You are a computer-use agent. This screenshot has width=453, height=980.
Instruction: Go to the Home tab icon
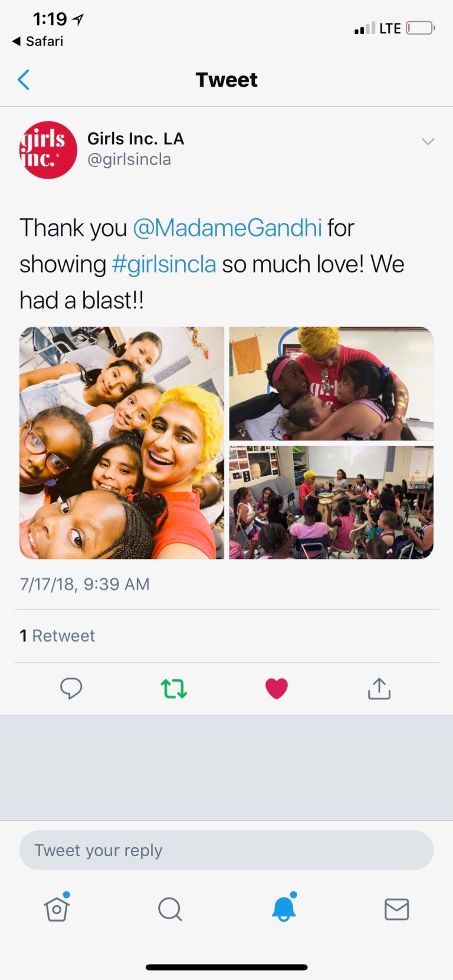coord(57,907)
